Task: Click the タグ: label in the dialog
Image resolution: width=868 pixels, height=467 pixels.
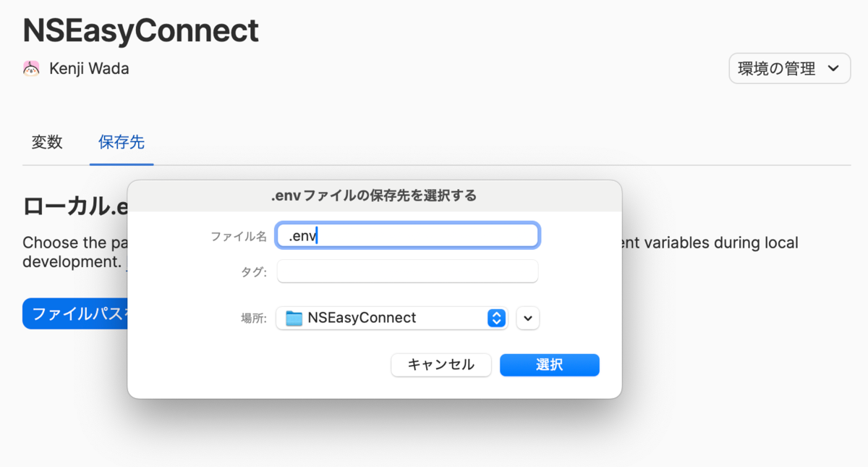Action: coord(254,272)
